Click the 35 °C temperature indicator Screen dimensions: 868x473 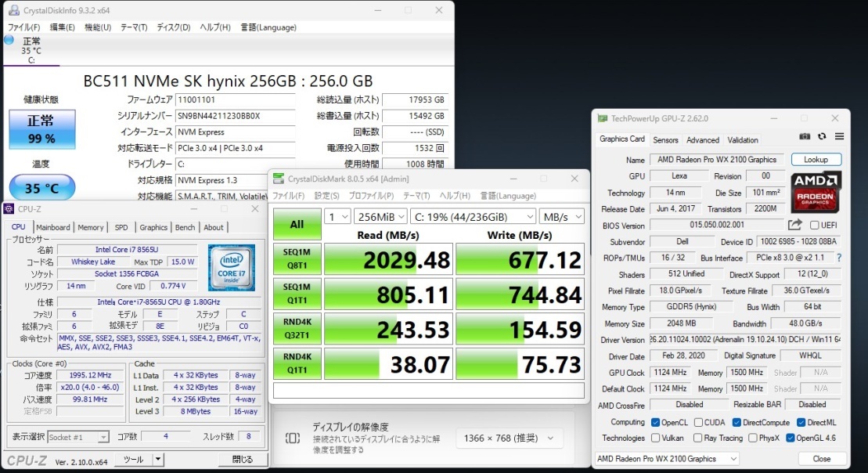(42, 188)
